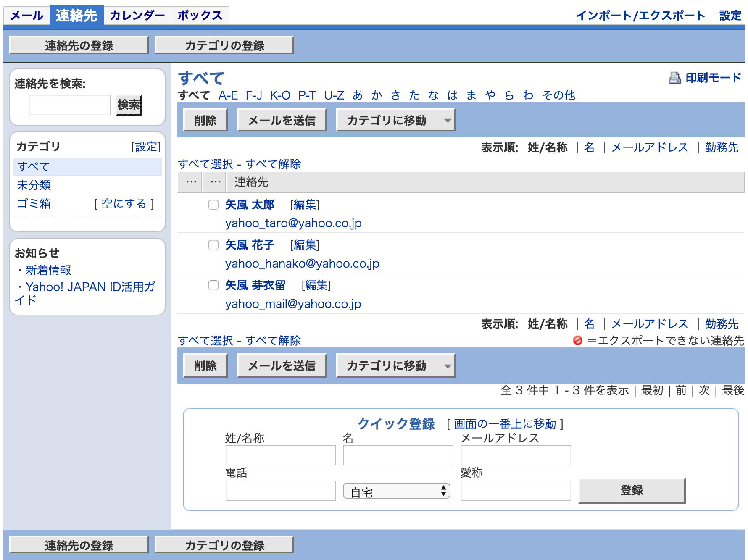The image size is (748, 560).
Task: Focus quick-register 愛称 field
Action: pos(516,491)
